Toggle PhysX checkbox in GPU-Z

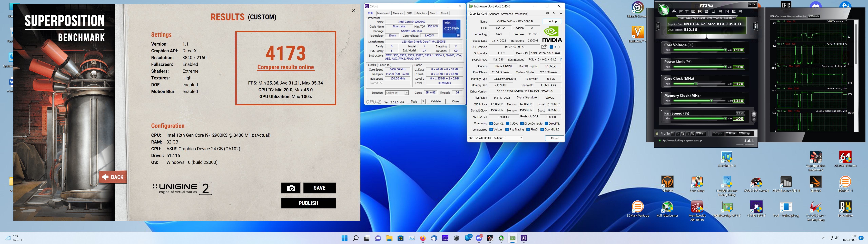pos(528,130)
